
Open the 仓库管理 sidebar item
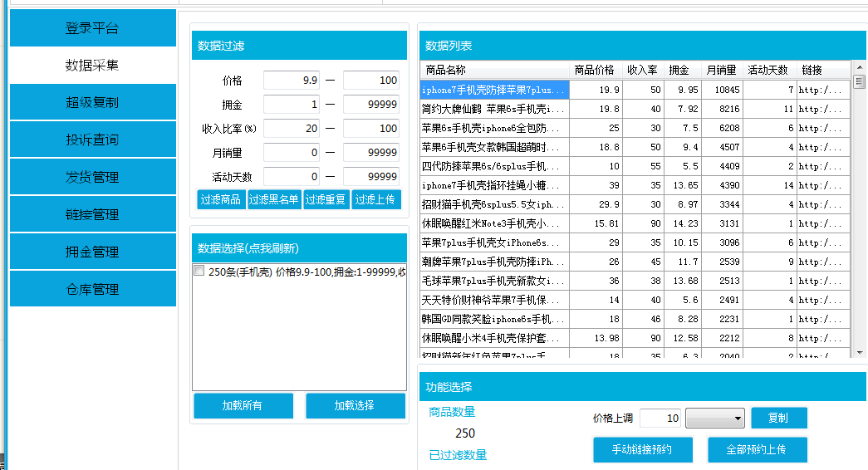(x=92, y=290)
